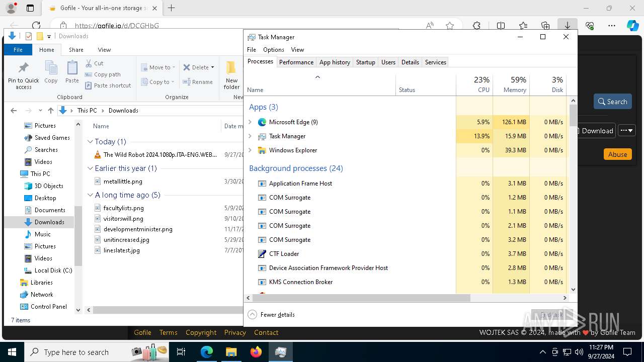Open the Users tab

(x=388, y=62)
